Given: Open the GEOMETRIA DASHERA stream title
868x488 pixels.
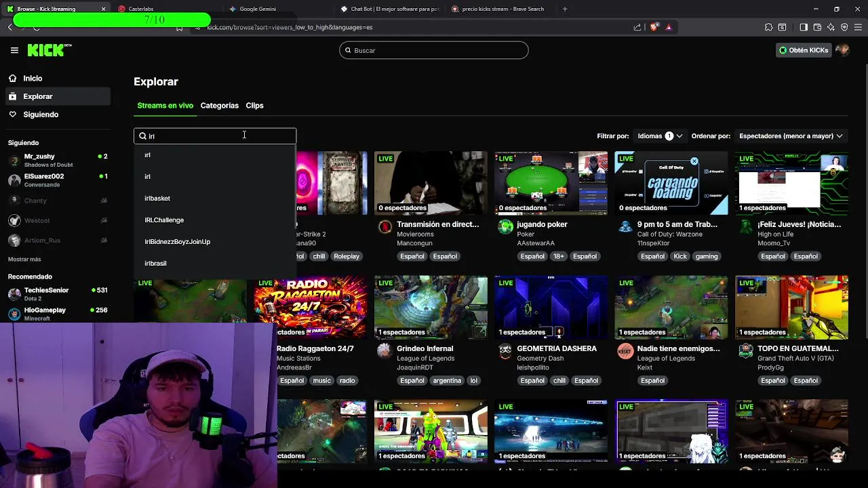Looking at the screenshot, I should [x=557, y=349].
